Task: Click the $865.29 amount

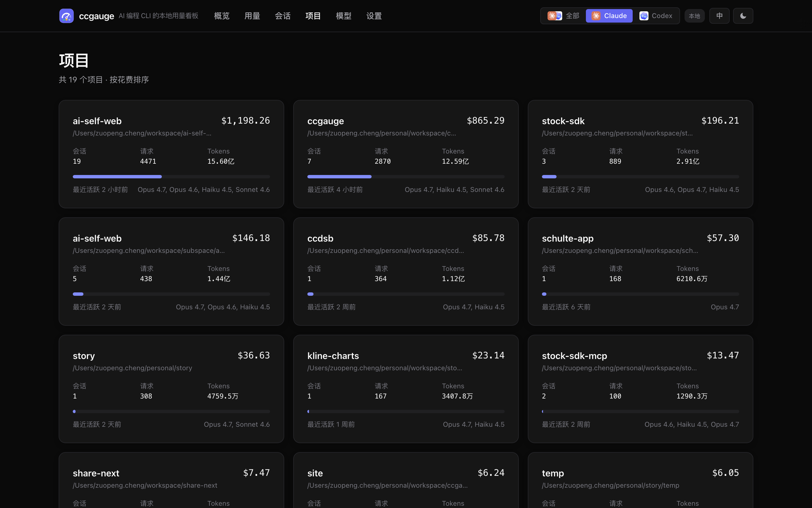Action: click(x=486, y=121)
